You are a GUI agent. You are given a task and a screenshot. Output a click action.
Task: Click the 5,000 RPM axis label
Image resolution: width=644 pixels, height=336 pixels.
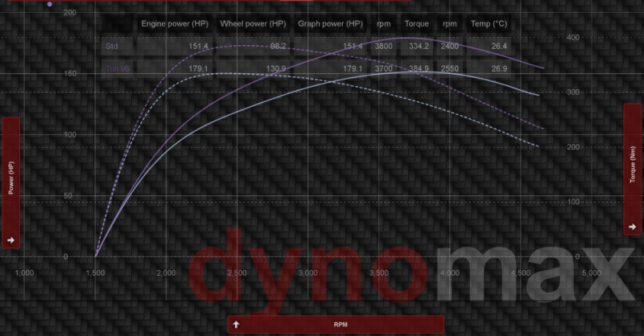pos(592,273)
